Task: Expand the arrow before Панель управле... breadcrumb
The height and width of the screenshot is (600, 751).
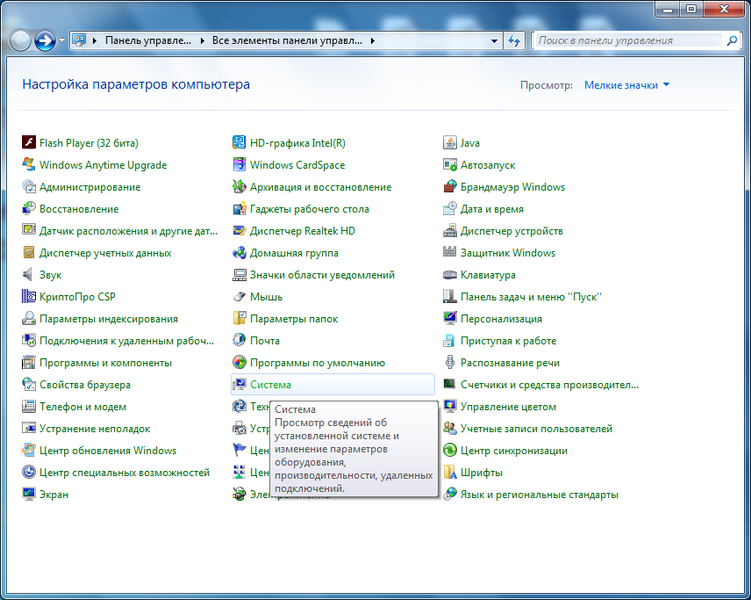Action: [94, 41]
